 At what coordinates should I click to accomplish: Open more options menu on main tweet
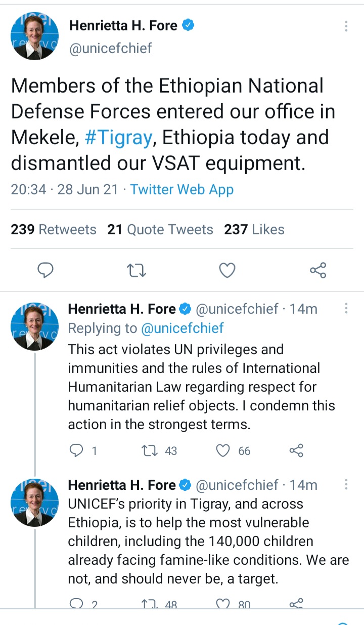(346, 27)
